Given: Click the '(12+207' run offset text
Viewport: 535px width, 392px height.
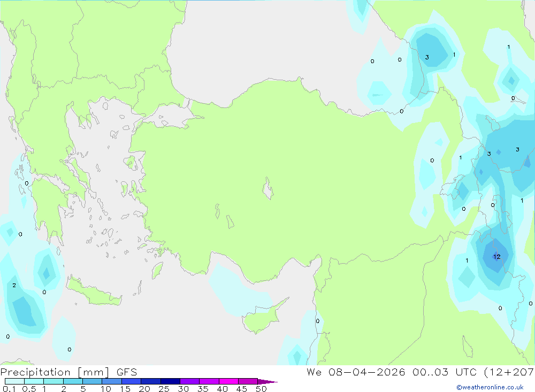Looking at the screenshot, I should pos(509,372).
